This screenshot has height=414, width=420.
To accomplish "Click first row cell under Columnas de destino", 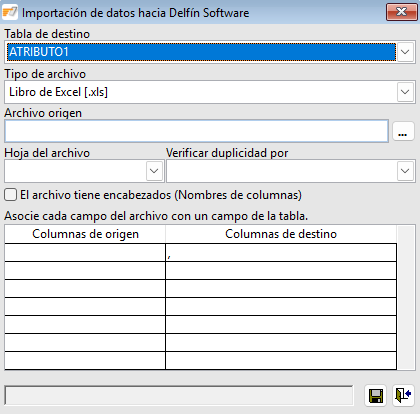I will pyautogui.click(x=281, y=253).
